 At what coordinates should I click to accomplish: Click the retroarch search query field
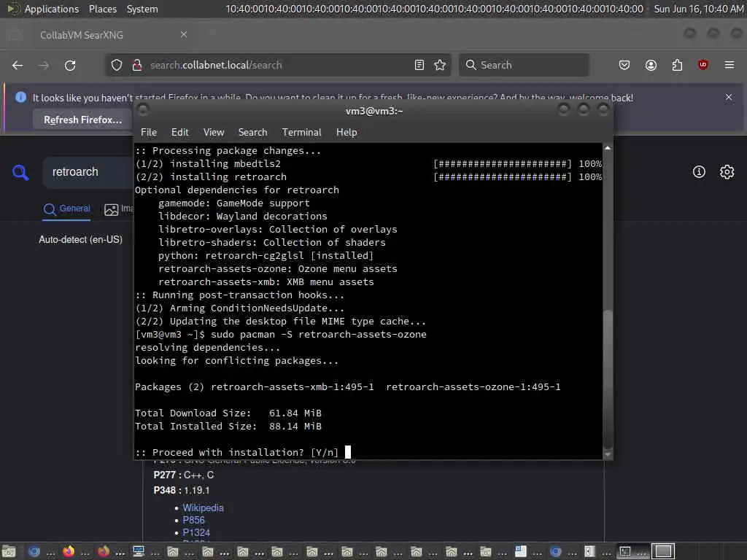point(88,172)
